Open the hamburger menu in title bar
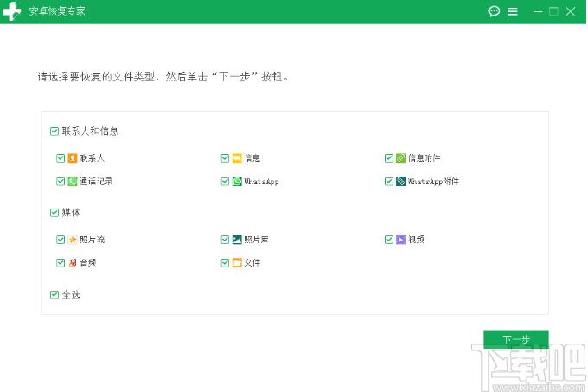This screenshot has height=392, width=588. (513, 11)
